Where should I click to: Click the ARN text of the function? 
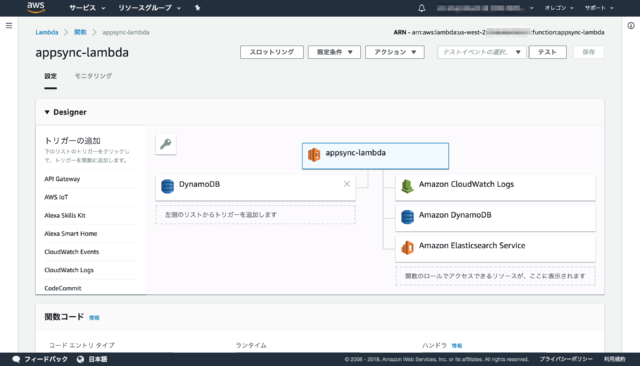click(x=499, y=32)
